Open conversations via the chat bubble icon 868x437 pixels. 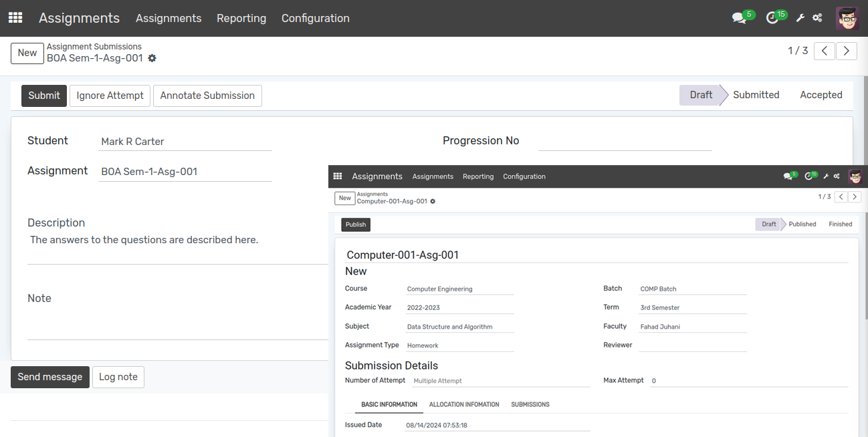739,18
